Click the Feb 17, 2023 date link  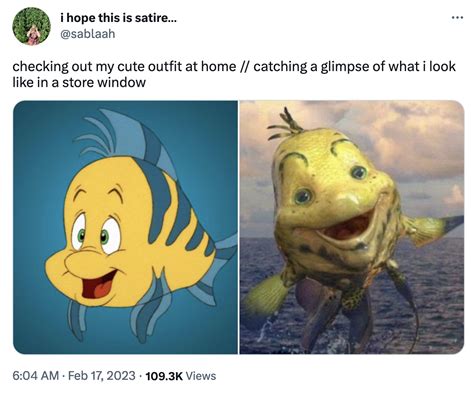(x=102, y=376)
